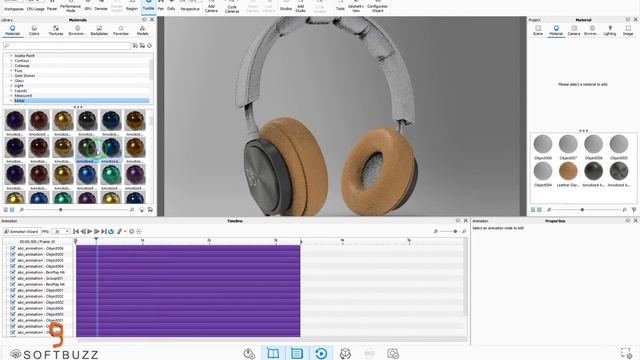640x360 pixels.
Task: Select the Object005 material thumbnail
Action: 619,144
